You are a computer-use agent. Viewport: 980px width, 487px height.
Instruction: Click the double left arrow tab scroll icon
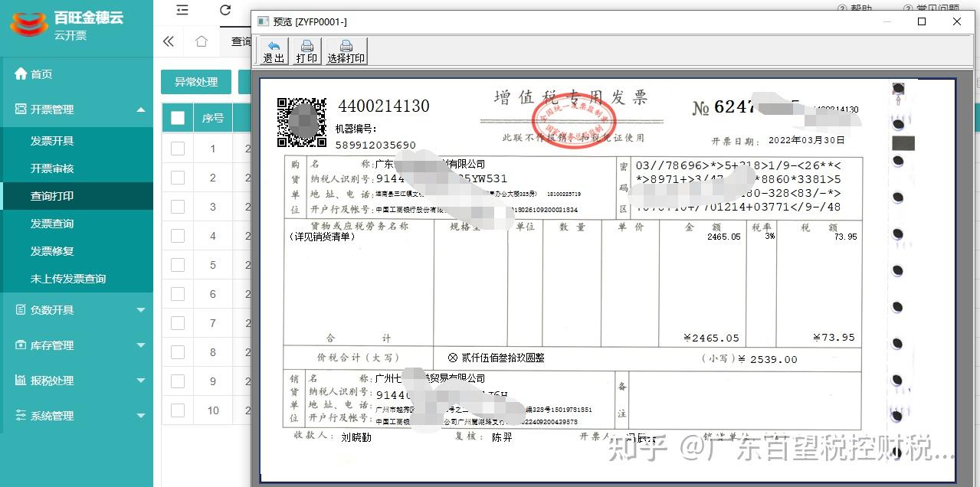(169, 41)
